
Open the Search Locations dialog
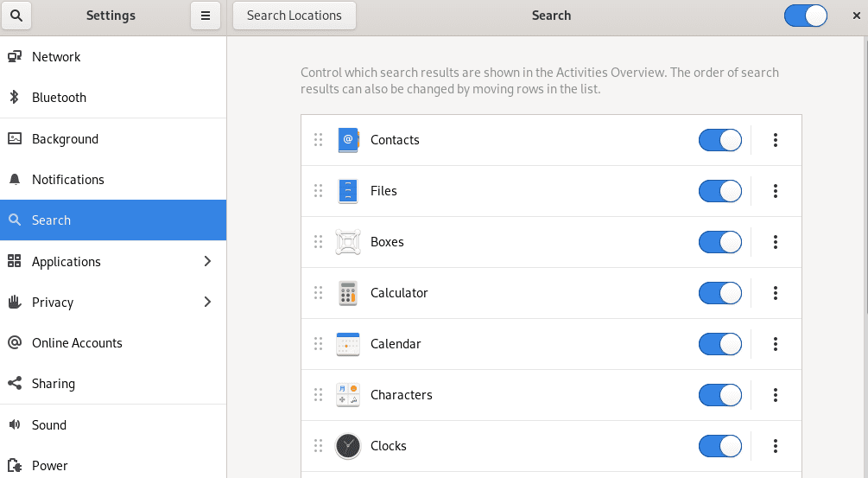(295, 16)
